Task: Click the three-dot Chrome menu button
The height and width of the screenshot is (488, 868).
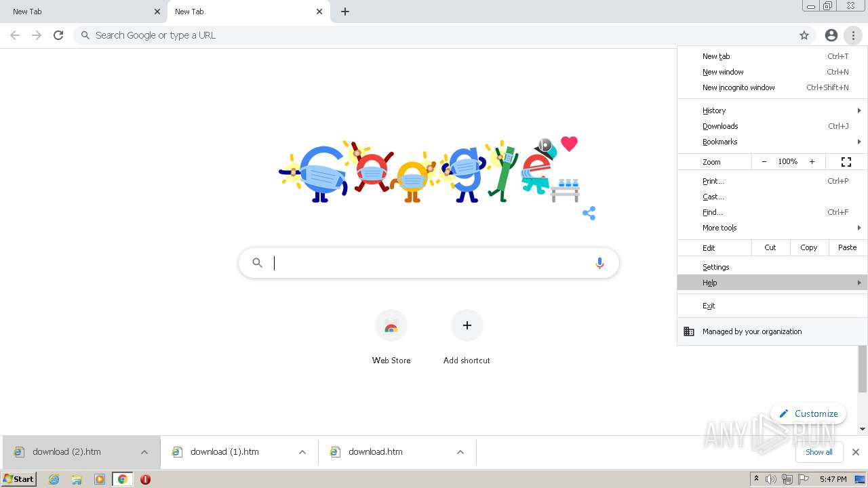Action: (x=853, y=35)
